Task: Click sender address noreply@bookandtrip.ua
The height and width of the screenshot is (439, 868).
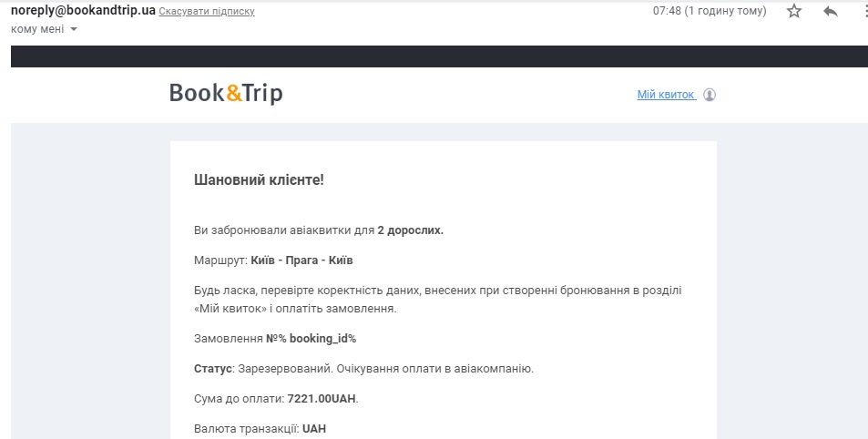Action: click(x=83, y=11)
